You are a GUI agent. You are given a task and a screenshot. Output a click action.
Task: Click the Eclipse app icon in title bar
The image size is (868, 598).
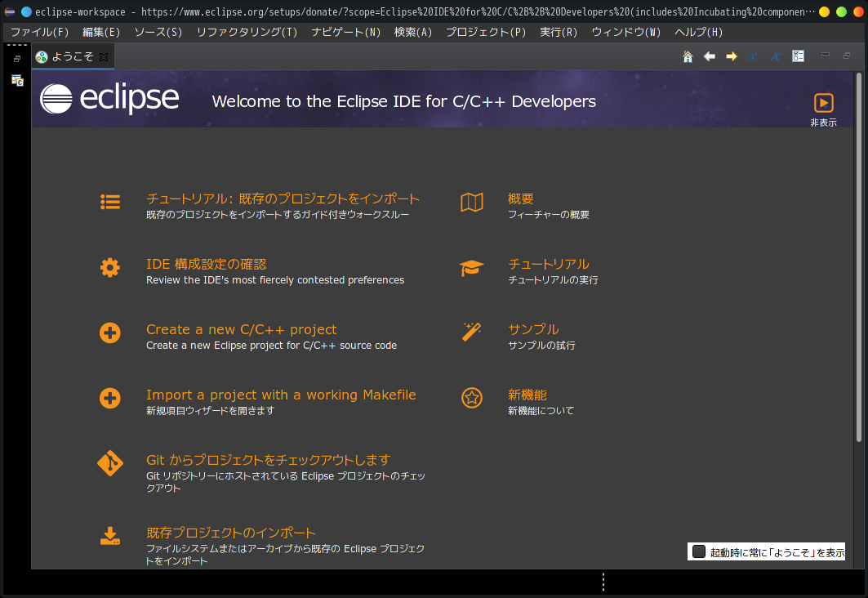pyautogui.click(x=10, y=11)
